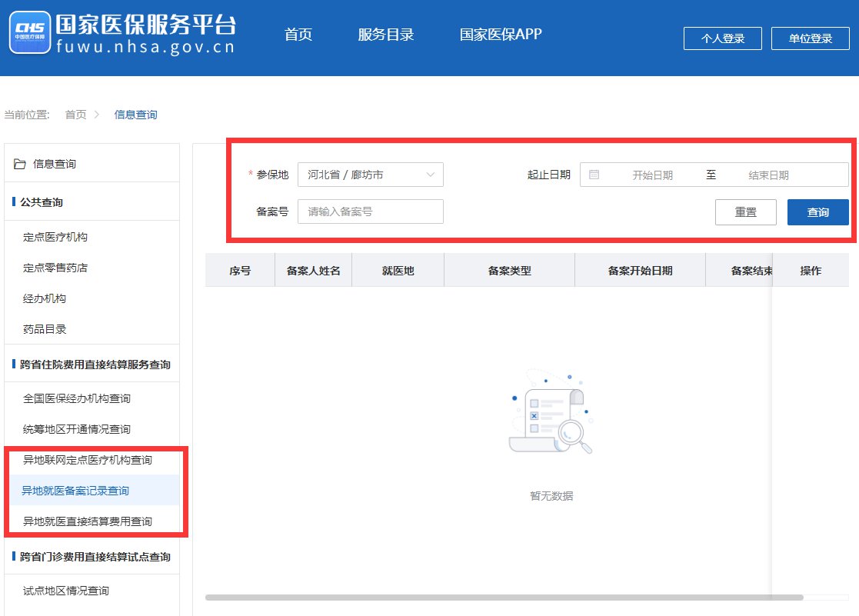This screenshot has width=859, height=616.
Task: Open 国家医保APP in top navigation
Action: [501, 35]
